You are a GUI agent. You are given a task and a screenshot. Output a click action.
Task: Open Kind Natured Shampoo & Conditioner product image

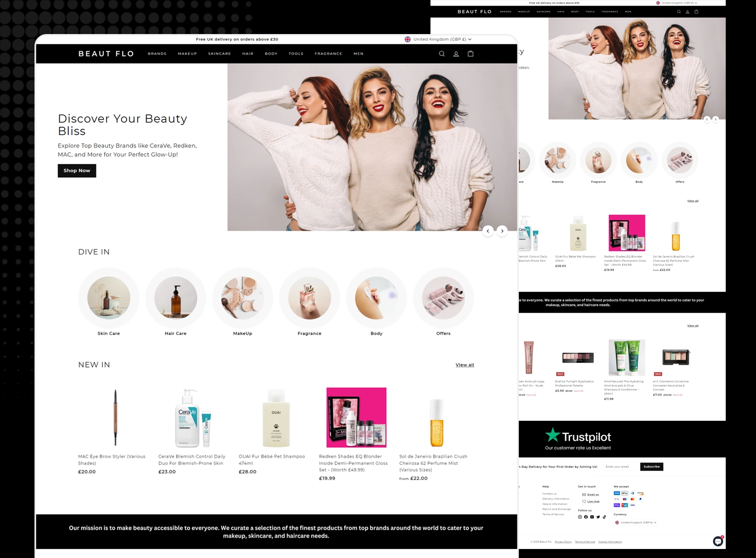(627, 357)
